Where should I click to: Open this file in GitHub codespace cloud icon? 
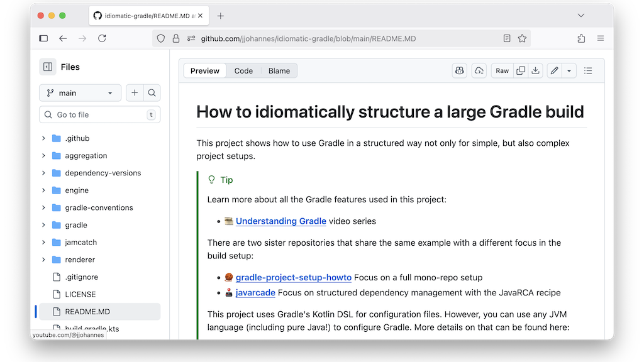pos(479,70)
